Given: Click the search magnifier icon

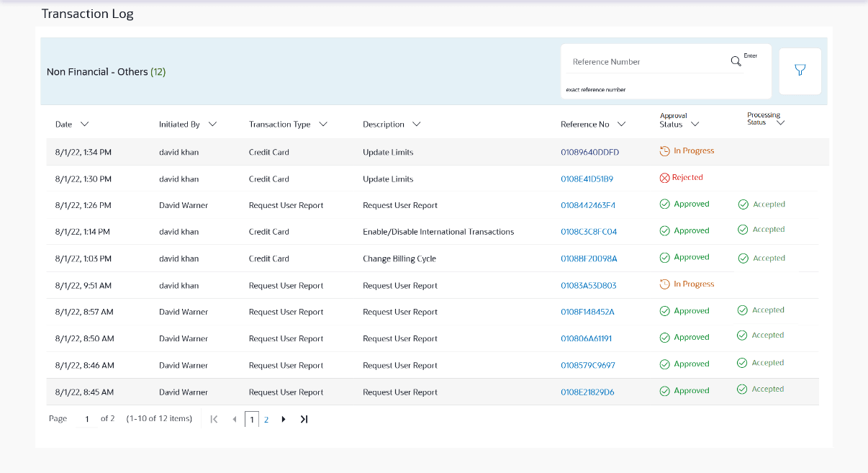Looking at the screenshot, I should click(736, 61).
